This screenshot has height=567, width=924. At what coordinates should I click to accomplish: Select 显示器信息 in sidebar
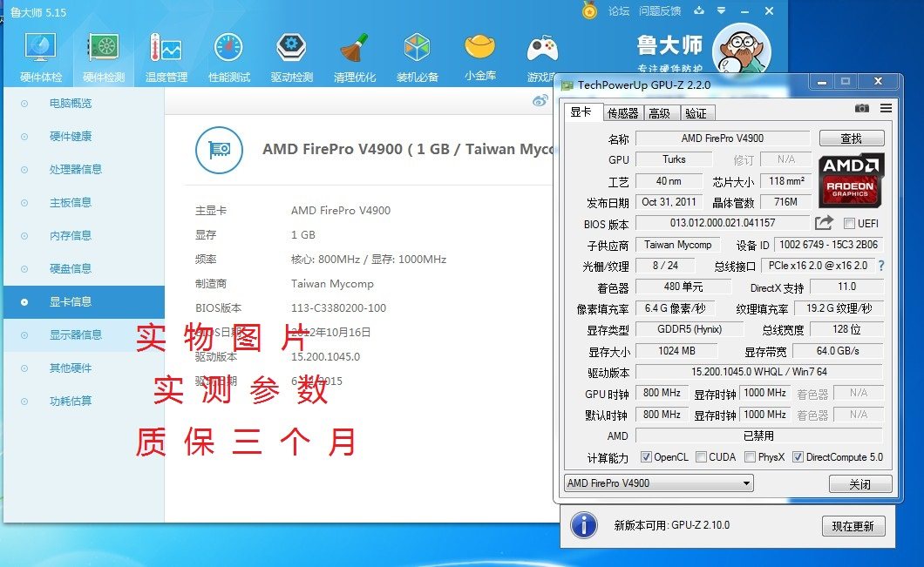[x=84, y=335]
